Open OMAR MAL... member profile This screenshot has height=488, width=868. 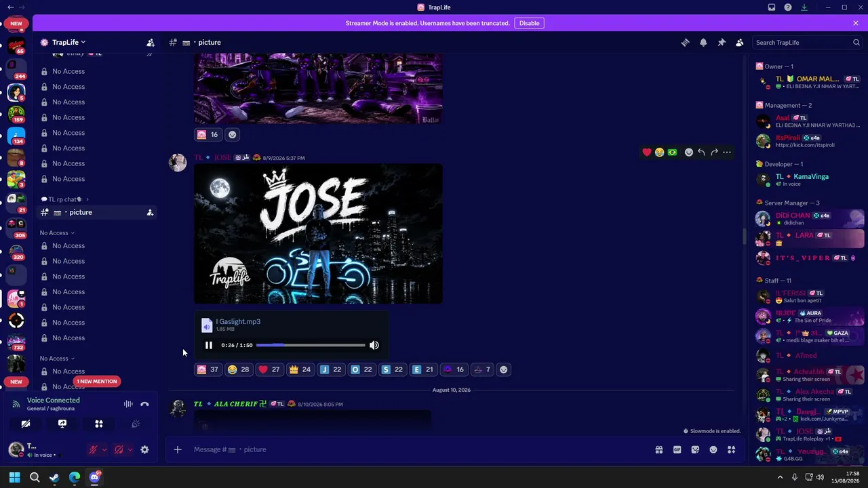pos(810,83)
